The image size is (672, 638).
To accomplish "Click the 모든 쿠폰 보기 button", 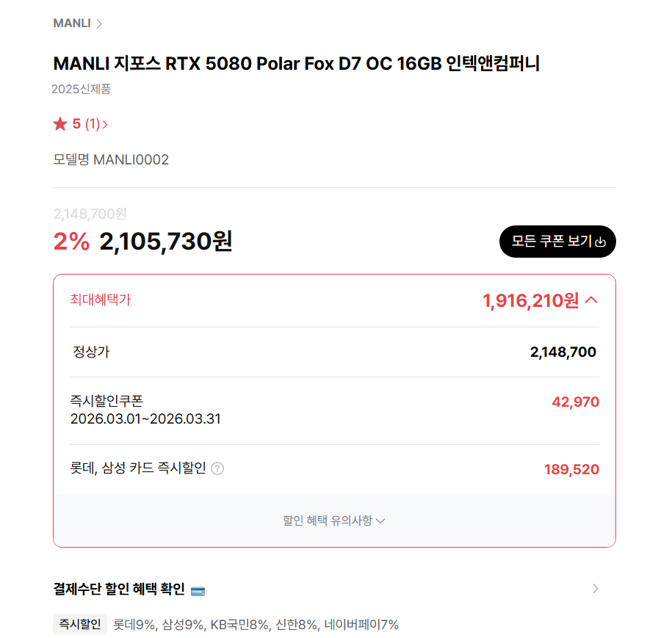I will [x=557, y=242].
